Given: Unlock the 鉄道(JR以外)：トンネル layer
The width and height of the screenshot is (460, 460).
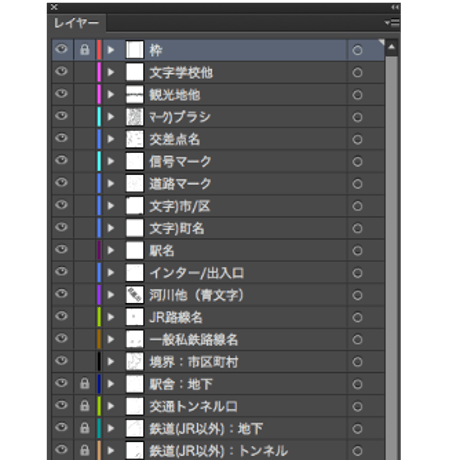Looking at the screenshot, I should pos(85,450).
